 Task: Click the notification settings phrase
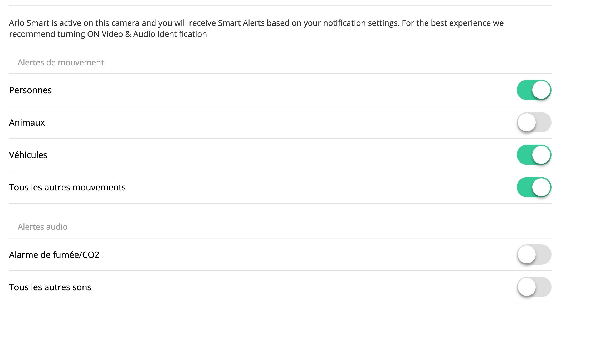(x=361, y=23)
